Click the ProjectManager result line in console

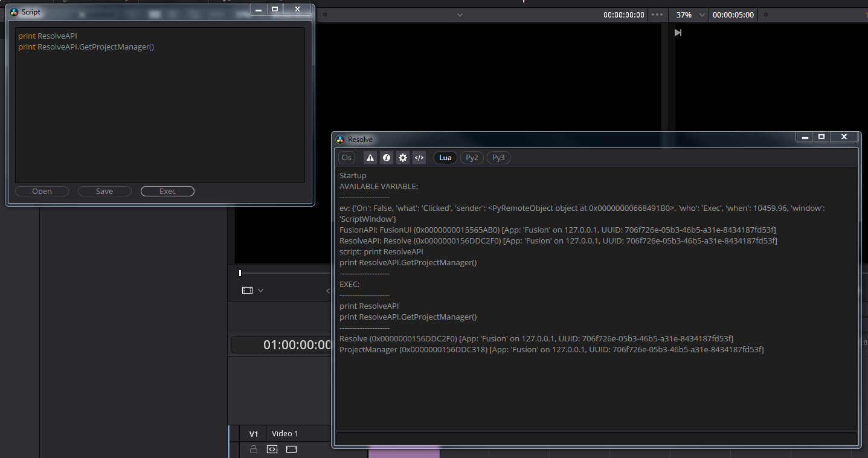click(551, 349)
